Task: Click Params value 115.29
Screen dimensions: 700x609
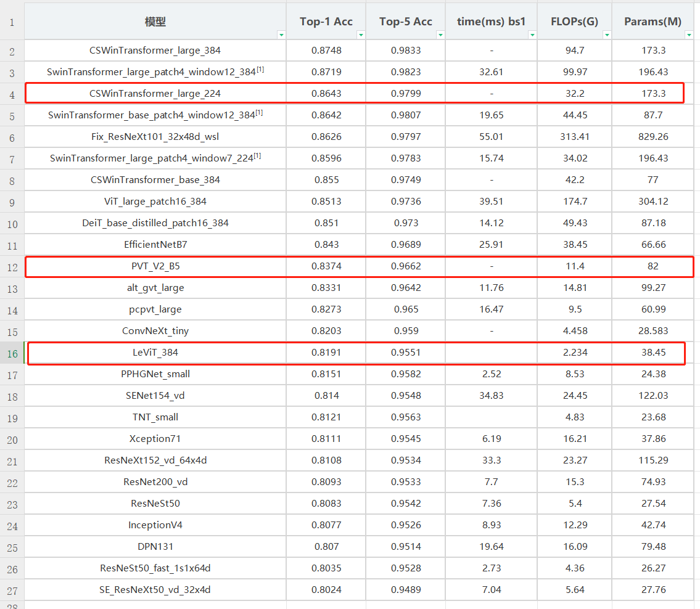Action: tap(653, 460)
